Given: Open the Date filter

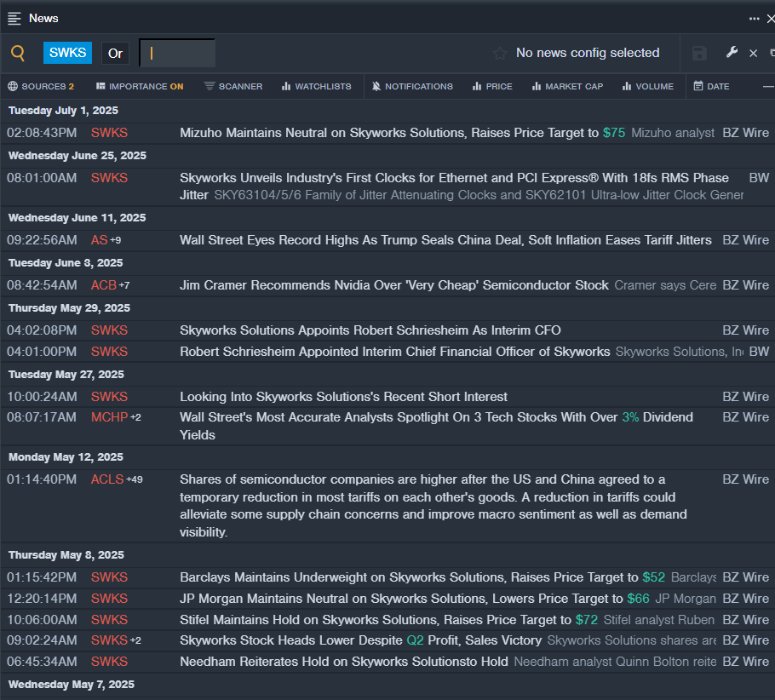Looking at the screenshot, I should coord(711,86).
